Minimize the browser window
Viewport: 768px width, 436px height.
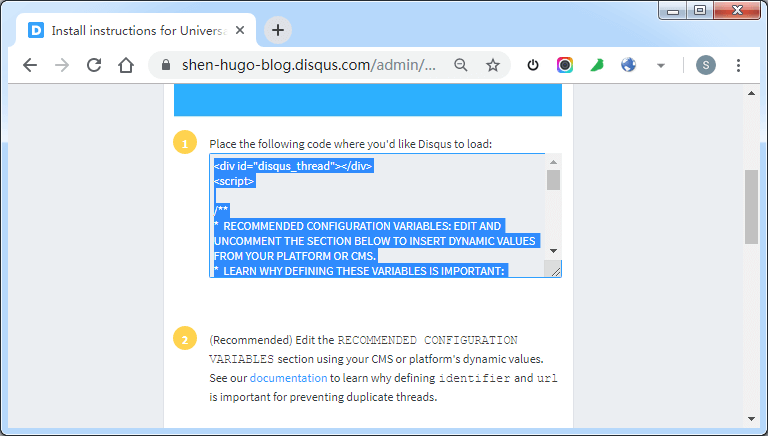point(673,11)
